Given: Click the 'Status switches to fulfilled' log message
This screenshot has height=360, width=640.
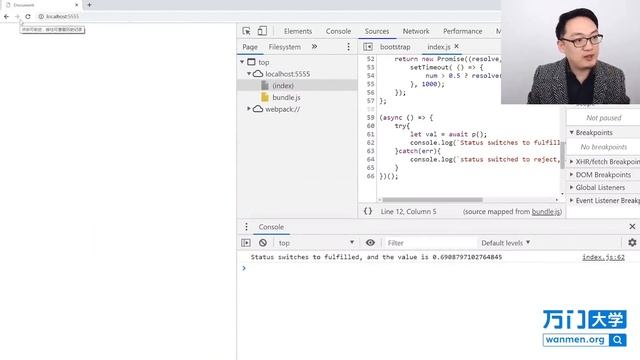Looking at the screenshot, I should point(376,257).
